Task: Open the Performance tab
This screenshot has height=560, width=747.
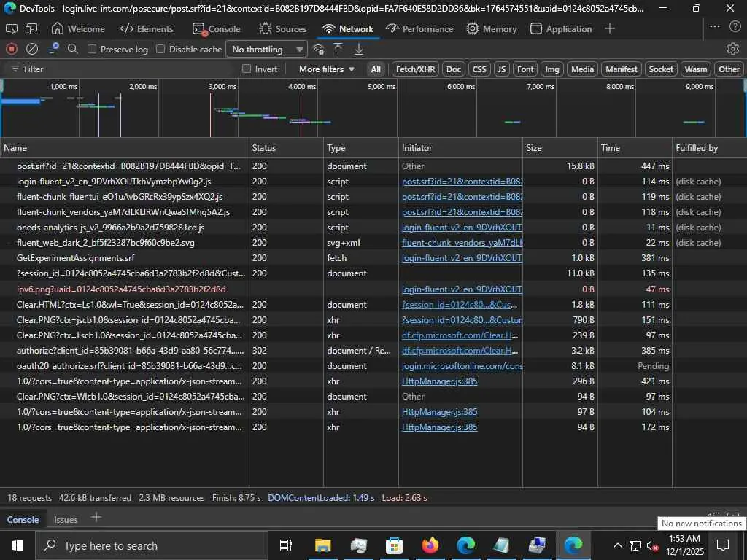Action: [419, 29]
